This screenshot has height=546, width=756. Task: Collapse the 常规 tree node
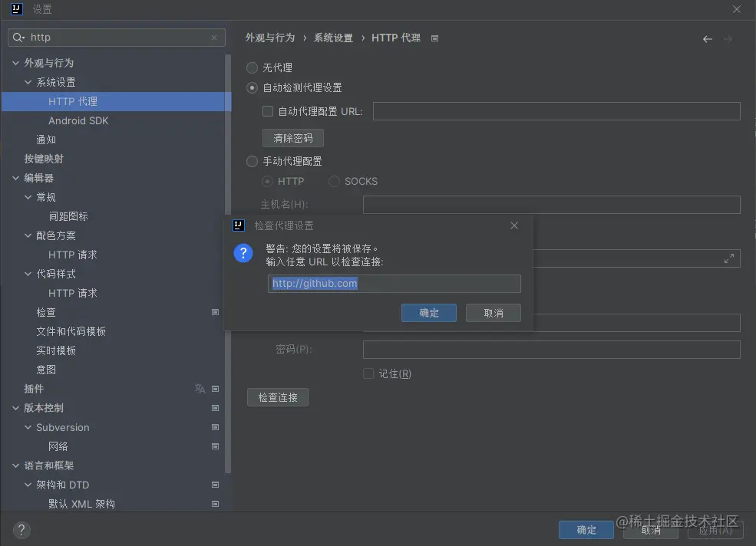pyautogui.click(x=28, y=197)
